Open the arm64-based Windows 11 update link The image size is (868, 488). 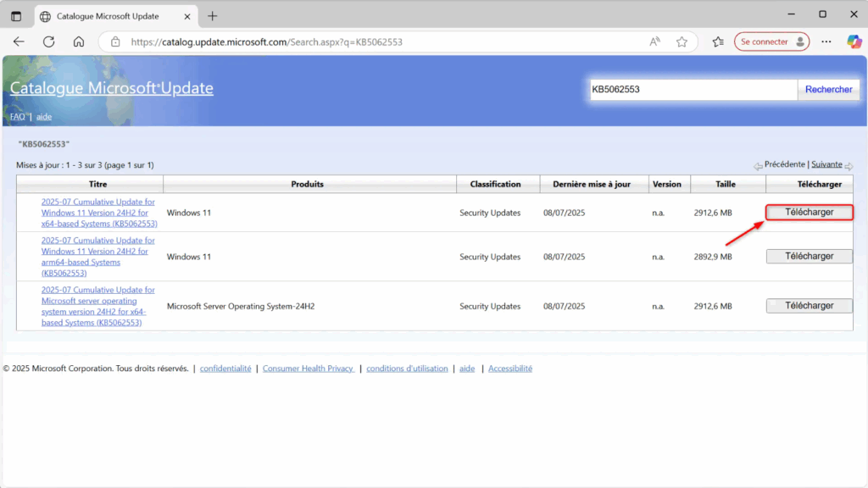(98, 257)
